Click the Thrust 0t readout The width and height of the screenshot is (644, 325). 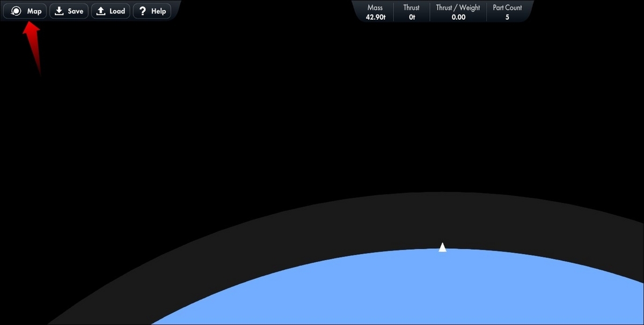pyautogui.click(x=412, y=12)
